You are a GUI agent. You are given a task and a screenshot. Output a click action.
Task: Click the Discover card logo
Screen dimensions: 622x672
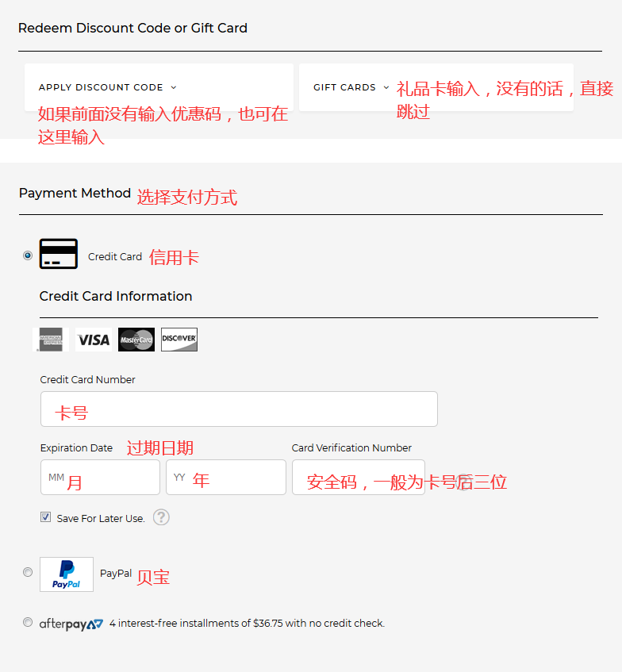point(179,340)
